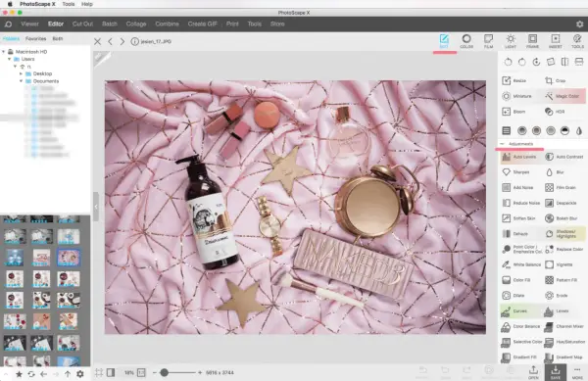Image resolution: width=588 pixels, height=381 pixels.
Task: Open Replace Color adjustment
Action: [564, 249]
